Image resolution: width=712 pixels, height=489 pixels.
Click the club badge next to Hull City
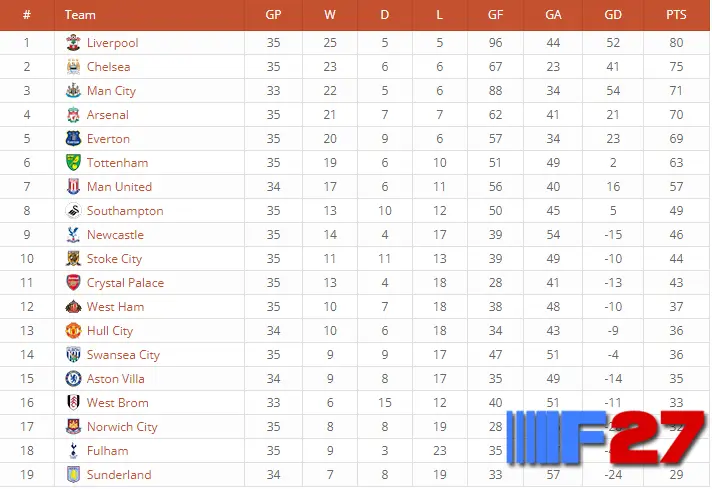(x=73, y=331)
